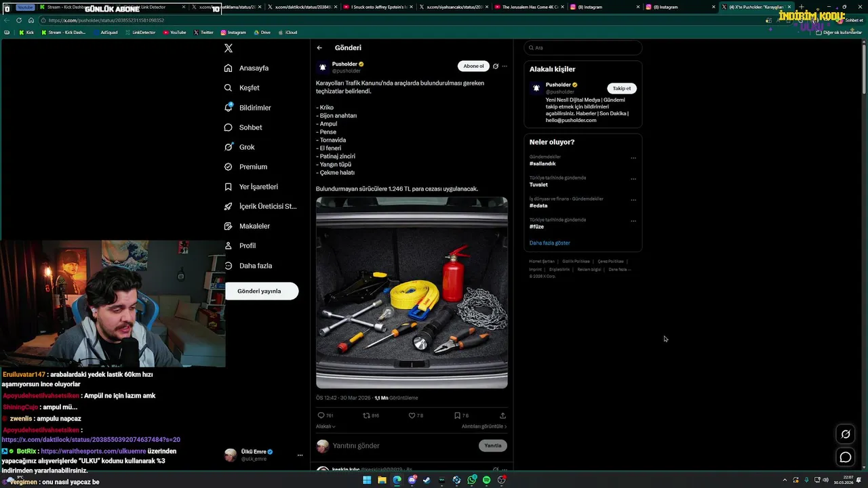Open more options for #füze trend
The height and width of the screenshot is (488, 868).
[x=633, y=221]
